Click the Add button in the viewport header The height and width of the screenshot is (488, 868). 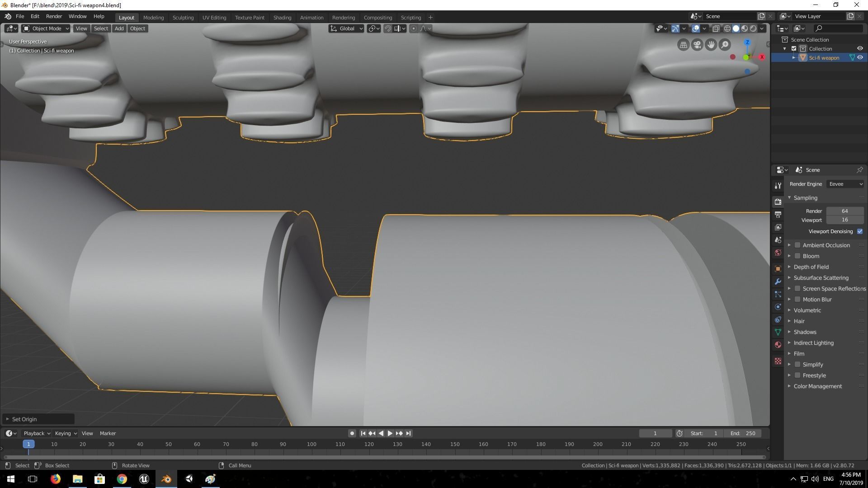(119, 28)
